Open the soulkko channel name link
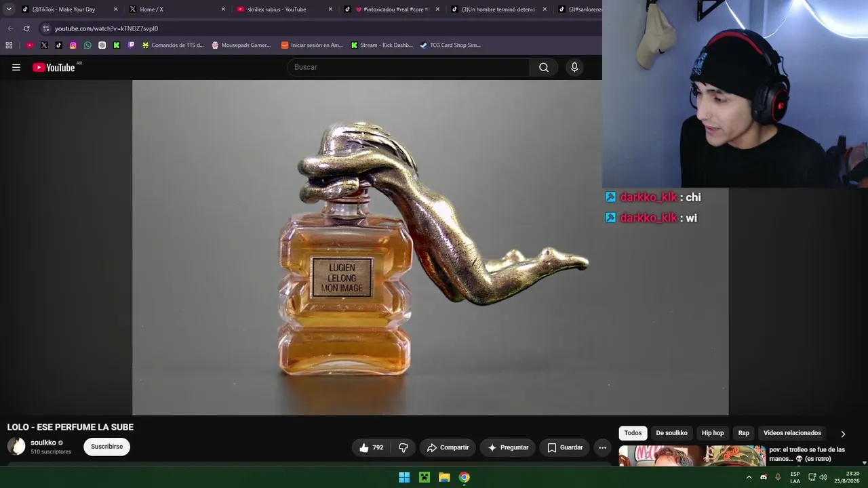The width and height of the screenshot is (868, 488). click(x=43, y=443)
